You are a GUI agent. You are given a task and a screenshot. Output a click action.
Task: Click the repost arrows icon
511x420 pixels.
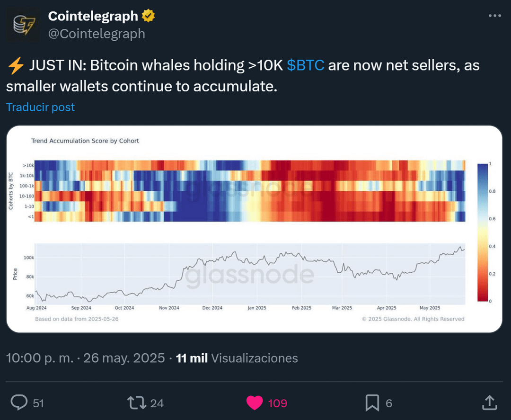137,403
